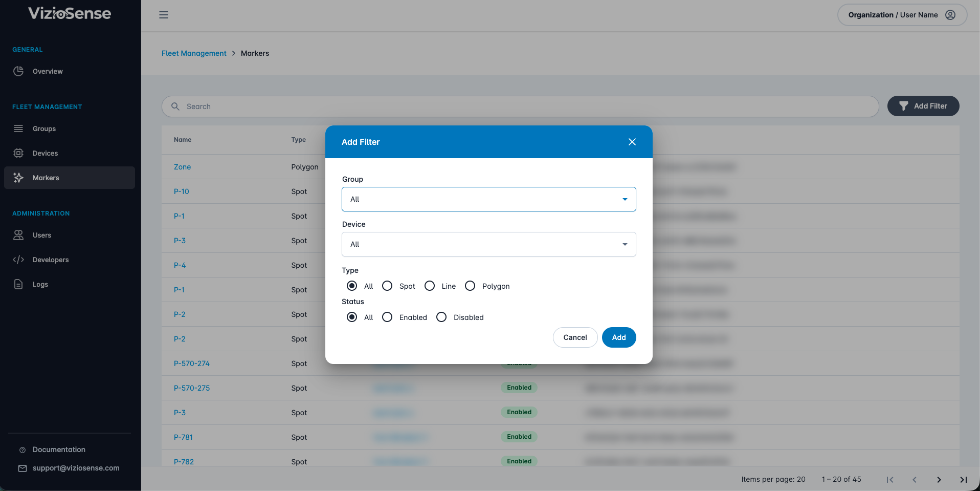Select All radio under Type
This screenshot has width=980, height=491.
pyautogui.click(x=352, y=286)
